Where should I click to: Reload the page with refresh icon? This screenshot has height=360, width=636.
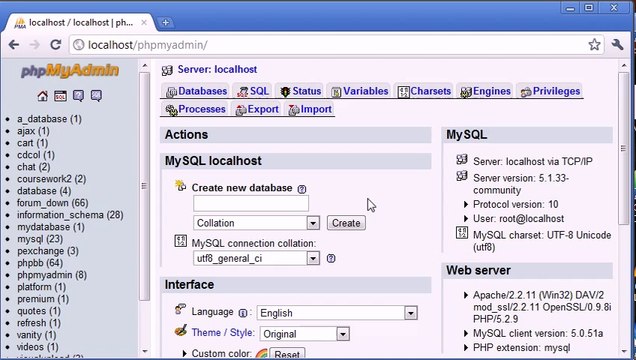(56, 45)
